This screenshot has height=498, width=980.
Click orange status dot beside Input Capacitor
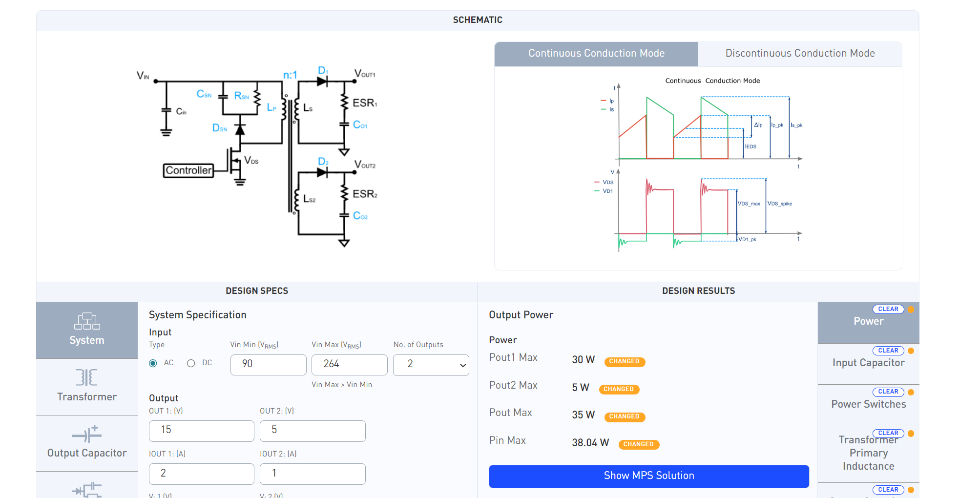tap(911, 351)
